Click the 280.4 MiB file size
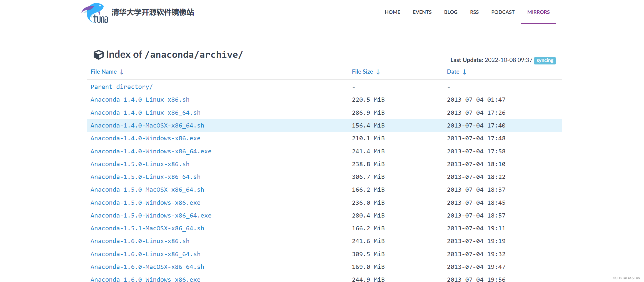The height and width of the screenshot is (282, 644). coord(368,215)
